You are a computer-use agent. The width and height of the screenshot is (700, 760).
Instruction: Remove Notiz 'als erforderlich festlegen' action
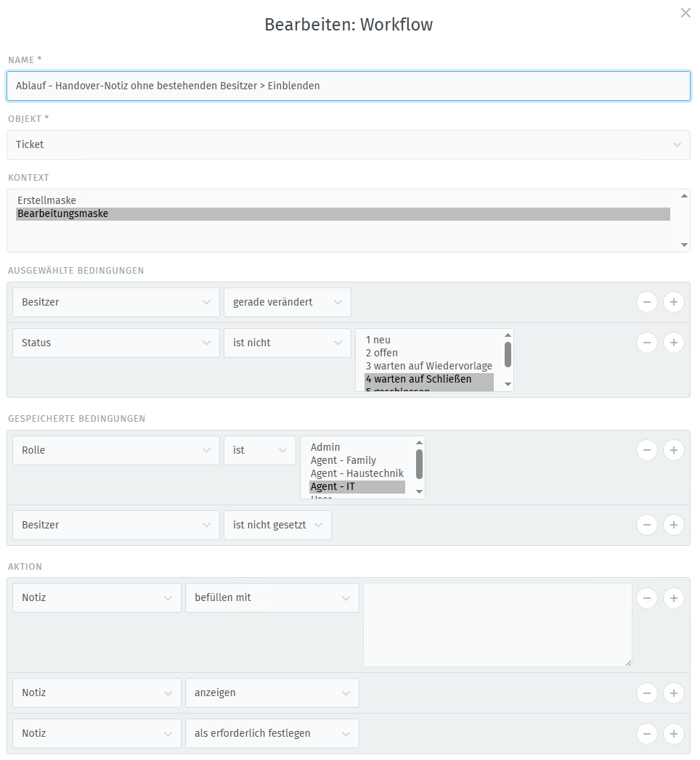[x=646, y=733]
